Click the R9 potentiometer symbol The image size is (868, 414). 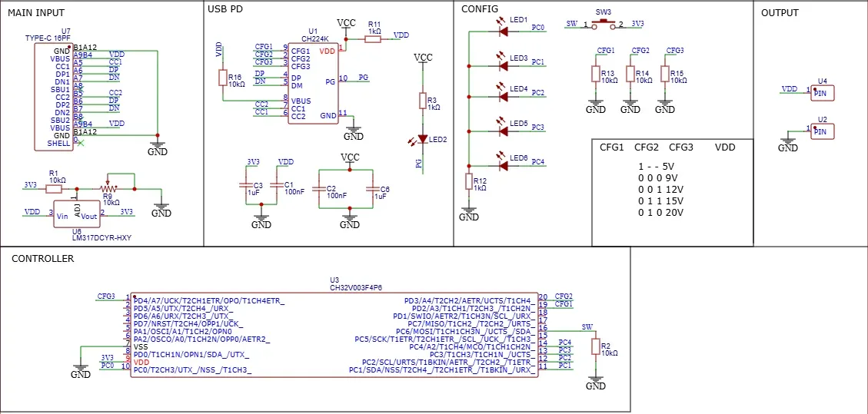108,188
